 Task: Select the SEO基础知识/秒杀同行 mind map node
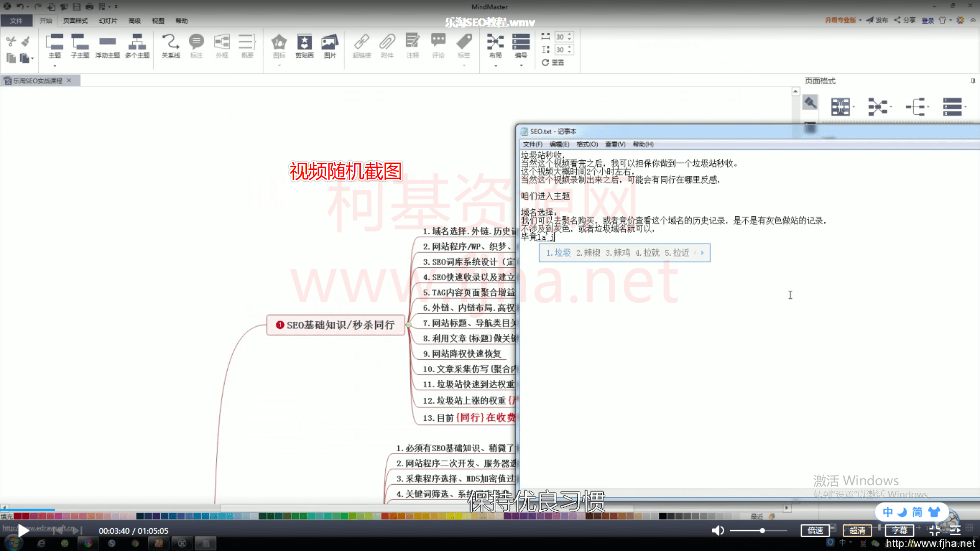click(335, 325)
